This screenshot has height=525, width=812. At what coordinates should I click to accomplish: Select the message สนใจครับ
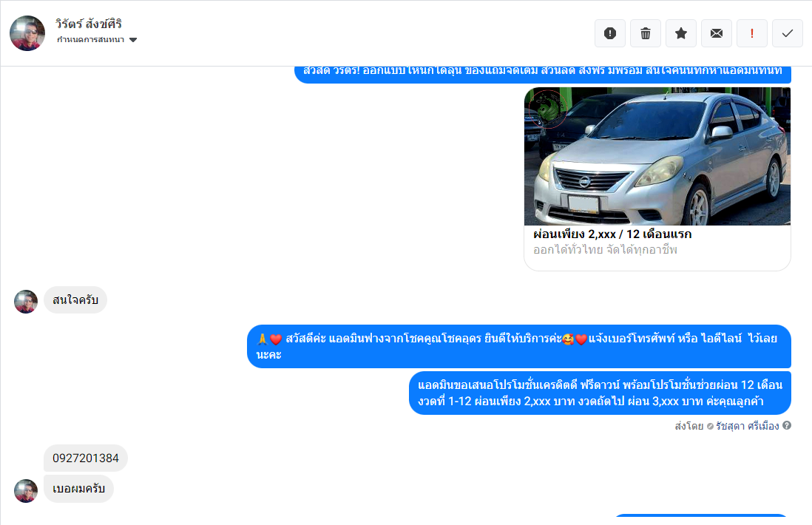click(x=75, y=299)
